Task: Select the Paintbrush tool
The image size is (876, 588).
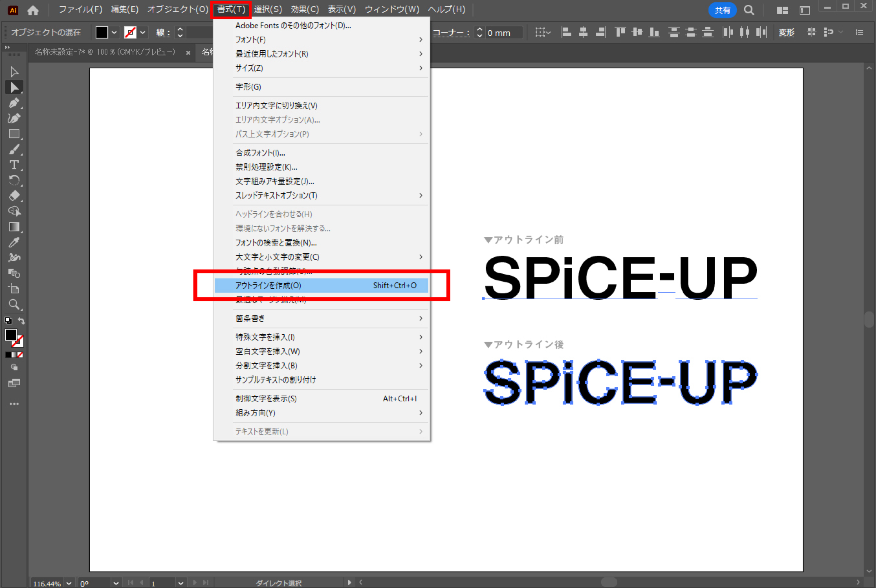Action: pyautogui.click(x=14, y=150)
